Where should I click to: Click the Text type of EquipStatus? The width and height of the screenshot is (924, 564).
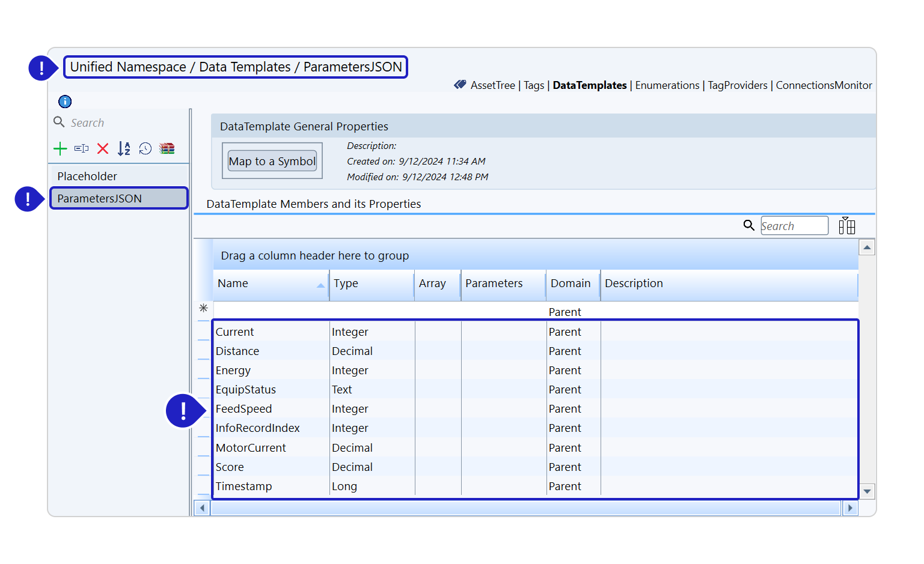coord(341,390)
